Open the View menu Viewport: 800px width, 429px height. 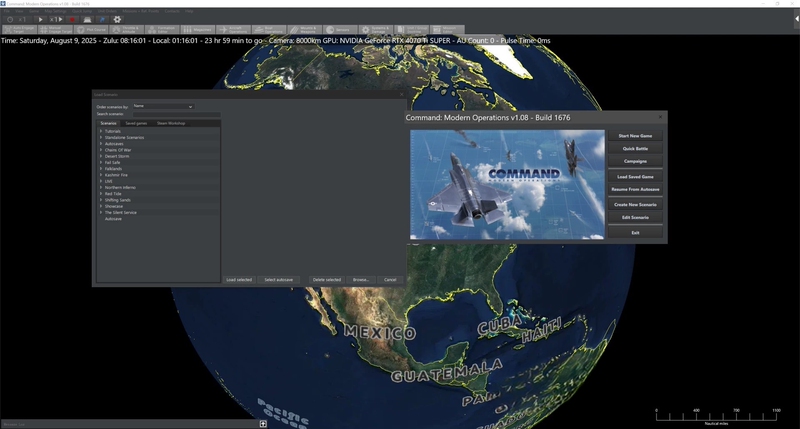[19, 11]
